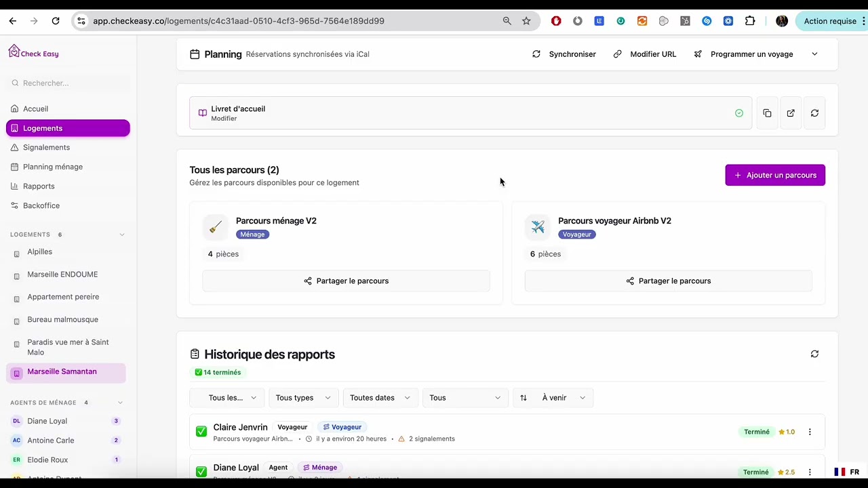Image resolution: width=868 pixels, height=488 pixels.
Task: Click the DL avatar of Diane Loyal agent
Action: 16,421
